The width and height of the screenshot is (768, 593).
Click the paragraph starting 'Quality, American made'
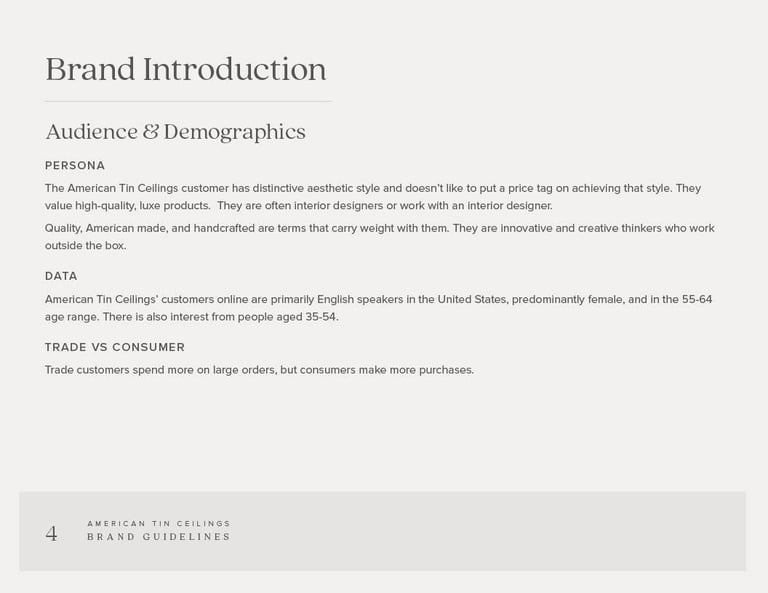(380, 237)
